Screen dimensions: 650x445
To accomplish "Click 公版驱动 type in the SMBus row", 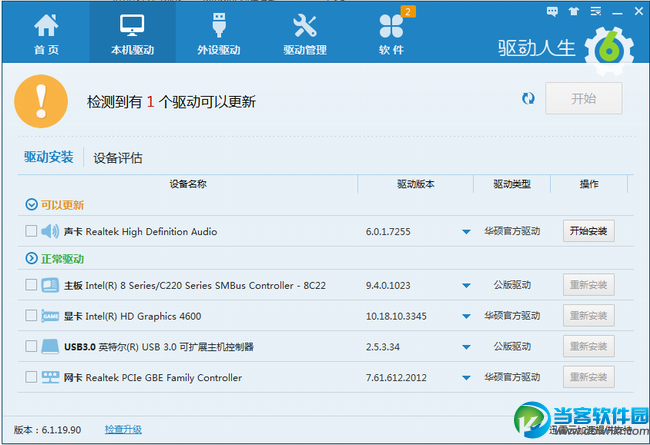I will click(x=512, y=285).
